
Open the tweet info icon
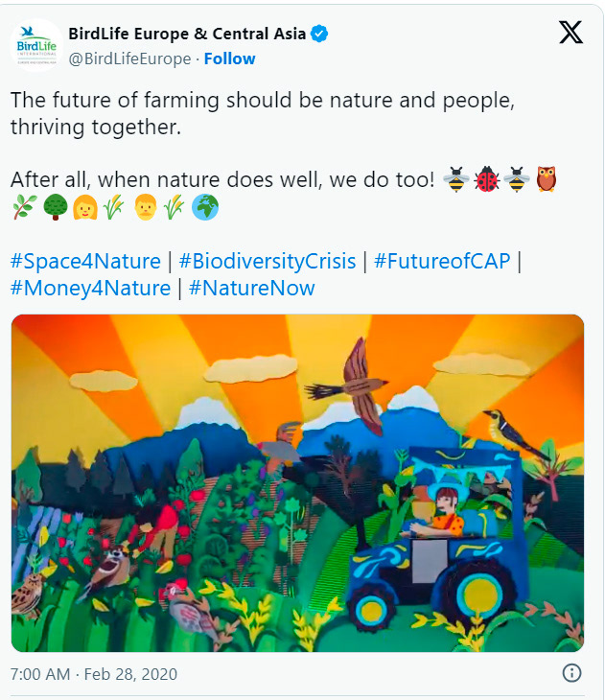(x=572, y=673)
